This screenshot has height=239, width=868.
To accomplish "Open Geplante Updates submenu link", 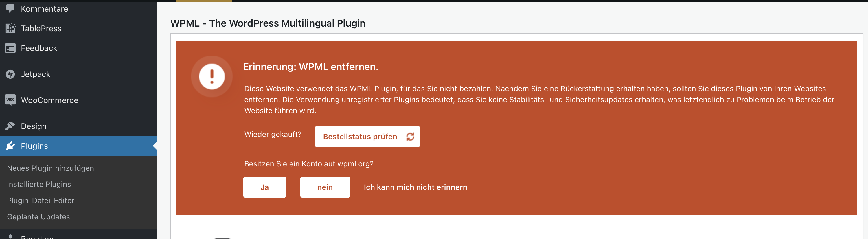I will [x=38, y=216].
